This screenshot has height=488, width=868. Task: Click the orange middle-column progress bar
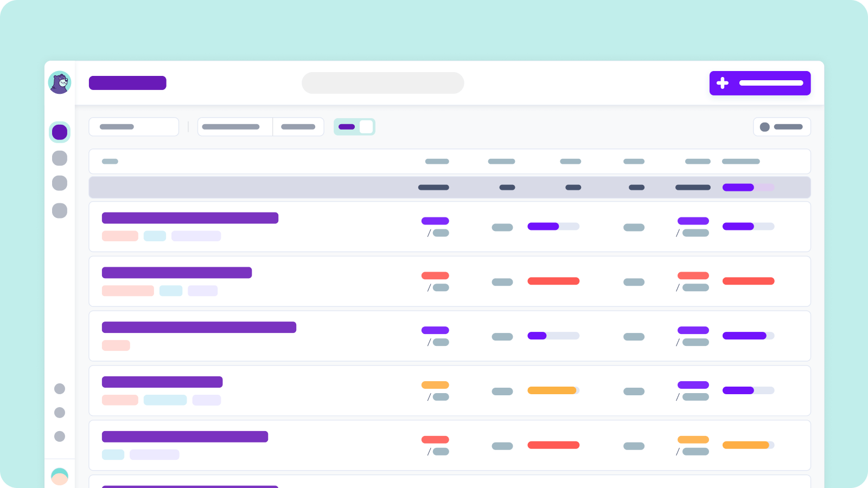coord(553,390)
